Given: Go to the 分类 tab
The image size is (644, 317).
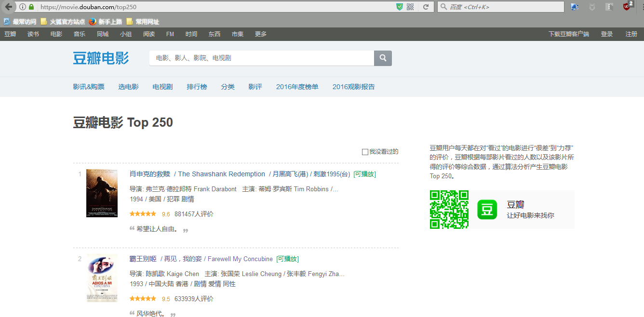Looking at the screenshot, I should (x=228, y=87).
